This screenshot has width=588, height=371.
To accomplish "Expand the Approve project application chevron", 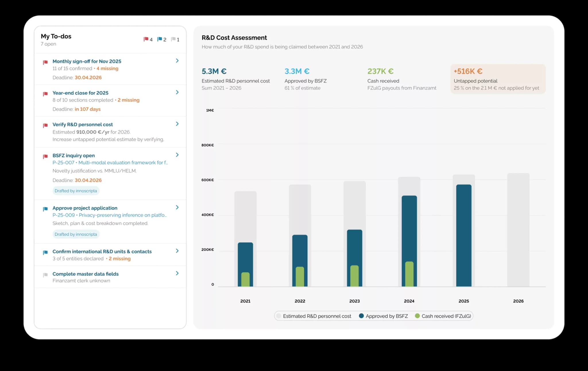I will 177,207.
